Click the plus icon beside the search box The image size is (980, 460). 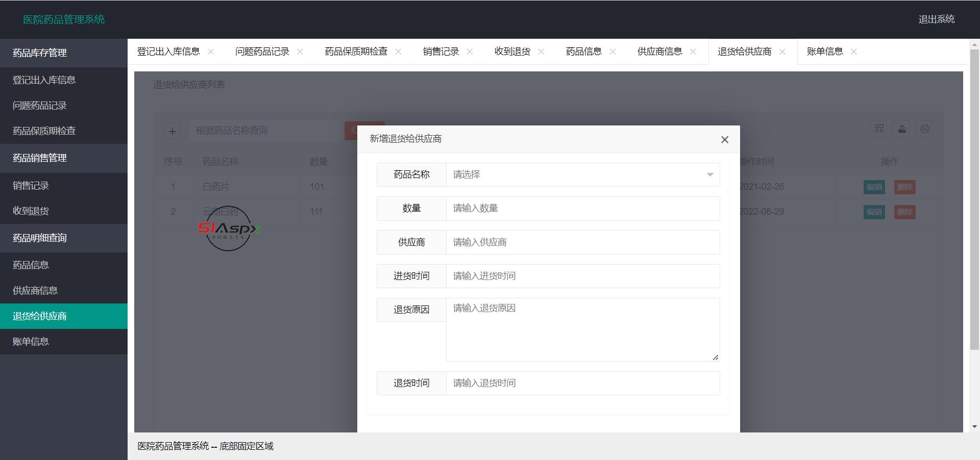[x=173, y=131]
